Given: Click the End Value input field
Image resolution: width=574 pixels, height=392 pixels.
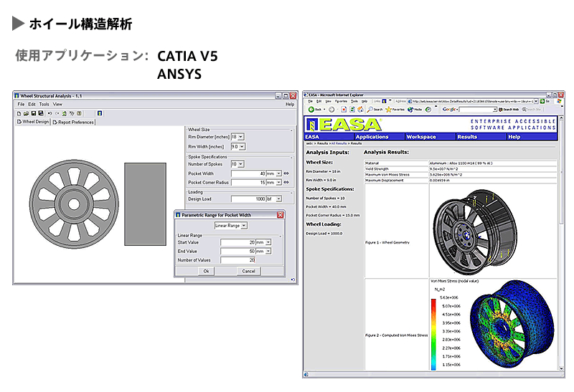Looking at the screenshot, I should click(x=237, y=252).
